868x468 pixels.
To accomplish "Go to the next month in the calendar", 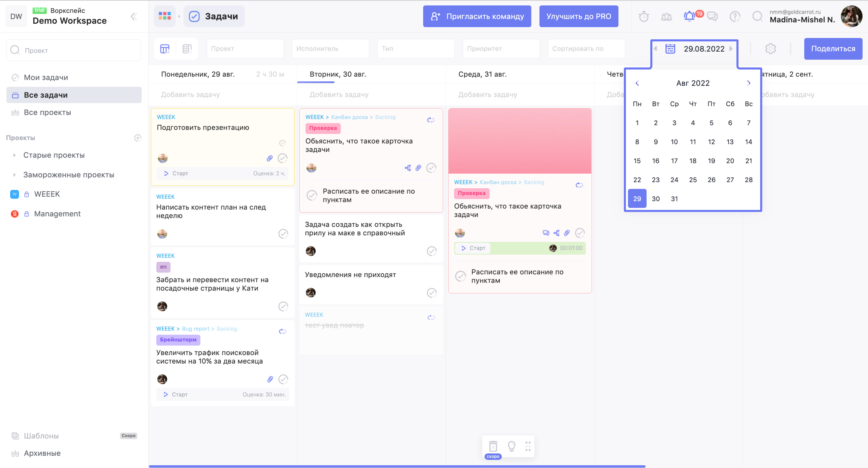I will [748, 83].
